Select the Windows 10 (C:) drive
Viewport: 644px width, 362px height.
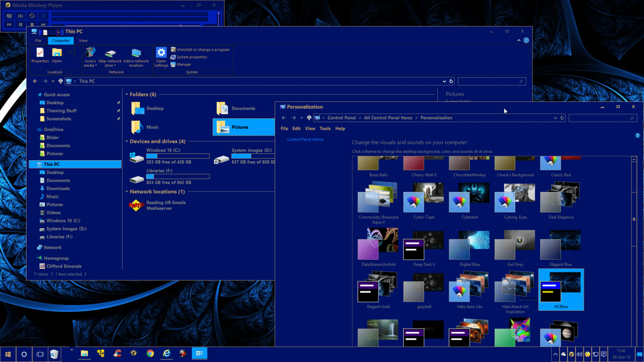coord(169,156)
